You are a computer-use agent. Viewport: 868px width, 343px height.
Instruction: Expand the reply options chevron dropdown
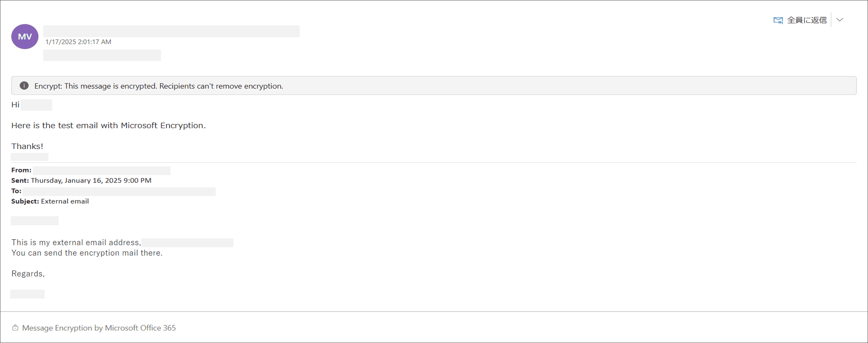click(840, 20)
